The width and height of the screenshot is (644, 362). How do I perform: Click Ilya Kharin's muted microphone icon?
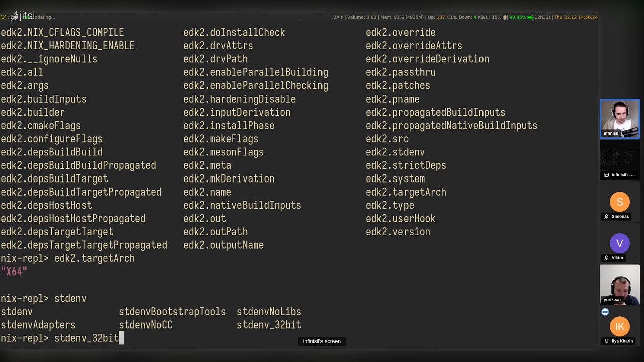coord(607,341)
